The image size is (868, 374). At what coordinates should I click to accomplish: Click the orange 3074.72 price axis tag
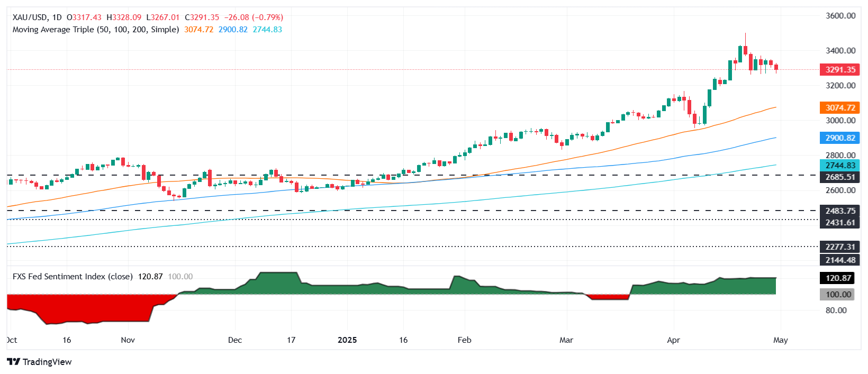(x=839, y=108)
